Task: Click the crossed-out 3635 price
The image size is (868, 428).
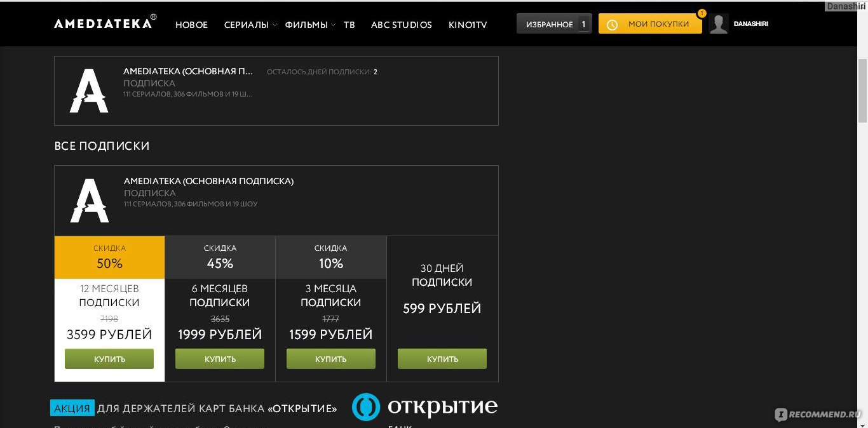Action: (x=220, y=319)
